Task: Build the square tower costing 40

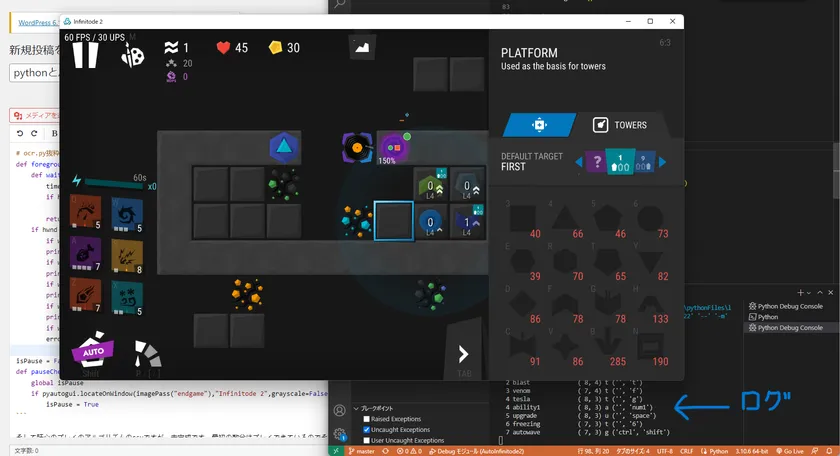Action: (523, 220)
